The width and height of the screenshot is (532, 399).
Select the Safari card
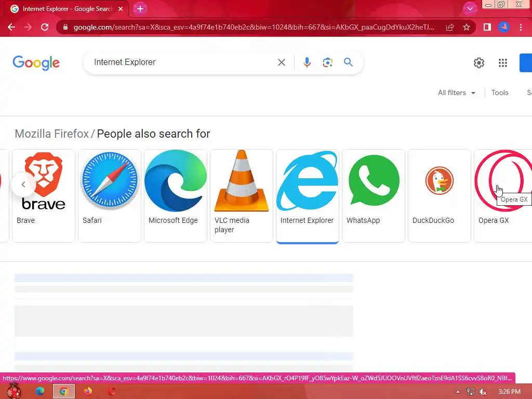(x=110, y=196)
